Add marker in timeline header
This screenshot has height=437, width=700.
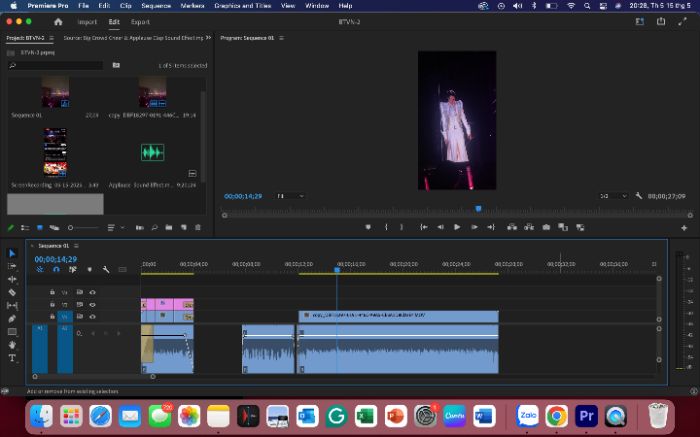pyautogui.click(x=89, y=270)
